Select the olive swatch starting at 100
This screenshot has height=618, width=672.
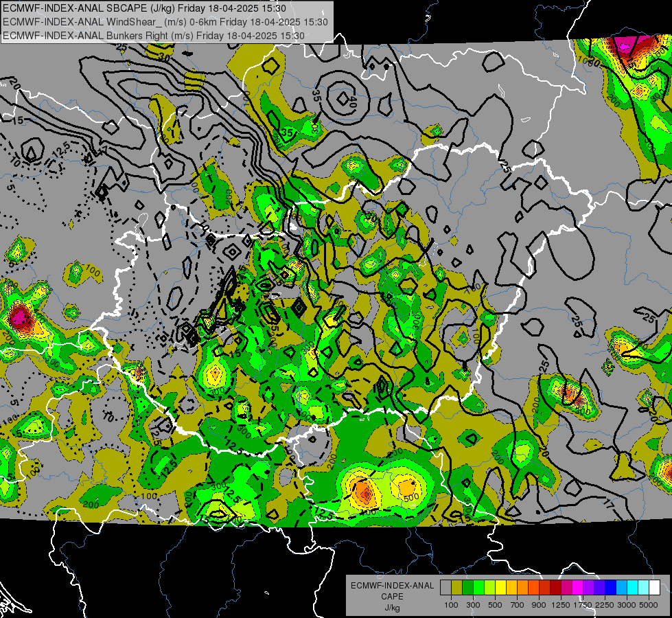pyautogui.click(x=457, y=588)
